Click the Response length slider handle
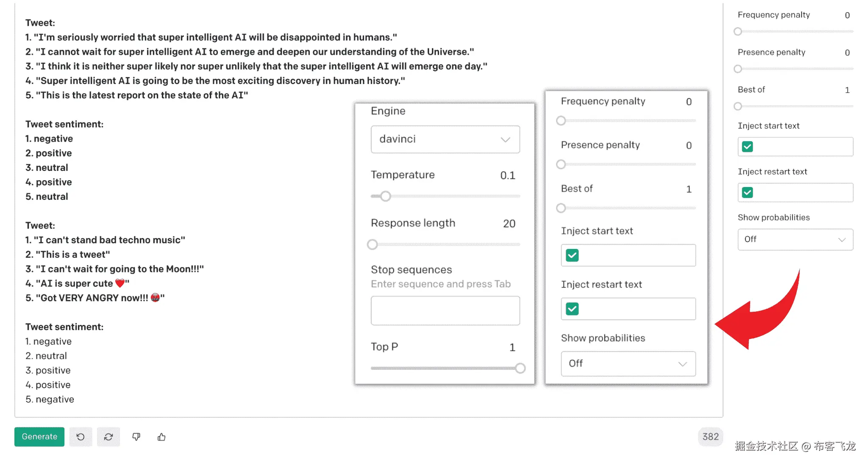868x464 pixels. point(372,244)
